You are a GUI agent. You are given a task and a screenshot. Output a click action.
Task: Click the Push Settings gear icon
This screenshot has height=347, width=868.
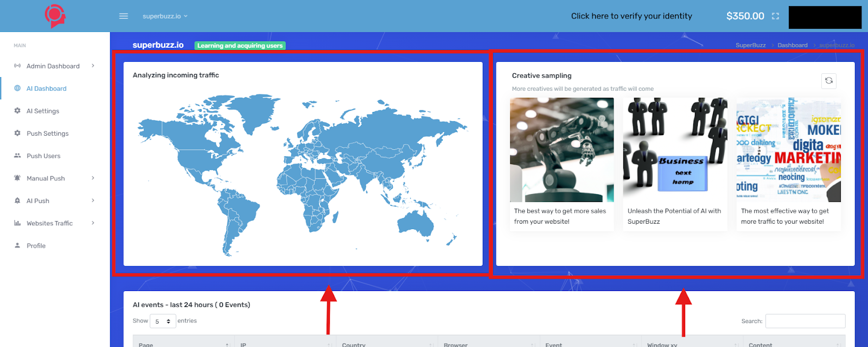(17, 133)
